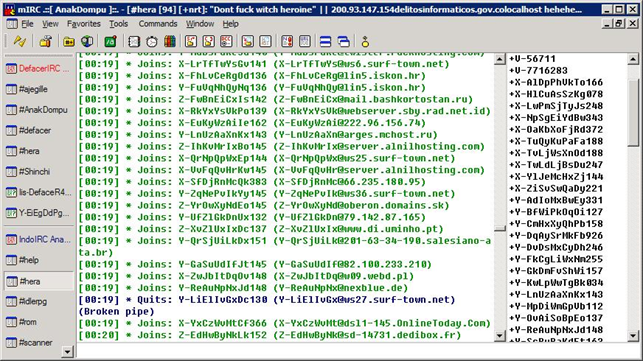643x361 pixels.
Task: Click the Quits: Y-LiElIvGxDc130 chat line
Action: click(267, 306)
